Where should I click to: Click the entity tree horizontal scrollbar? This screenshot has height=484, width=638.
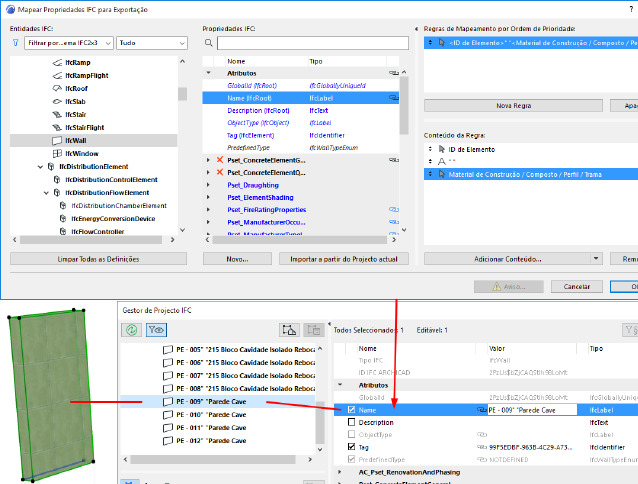[x=91, y=240]
